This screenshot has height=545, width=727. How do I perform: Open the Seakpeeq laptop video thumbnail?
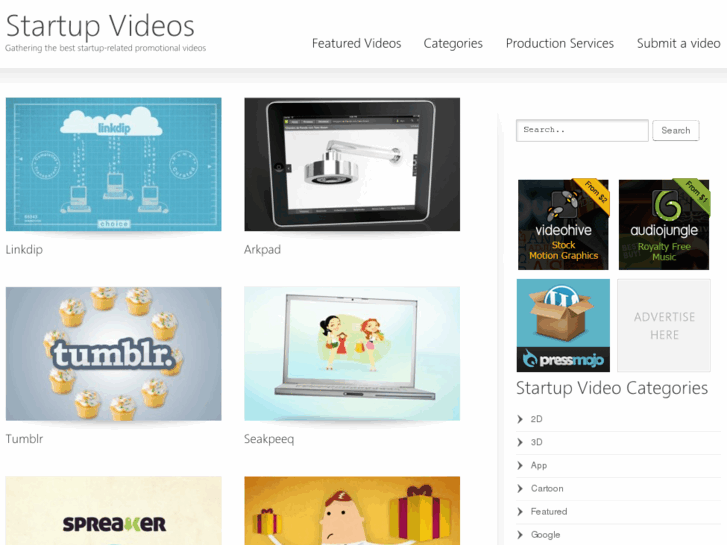(x=352, y=353)
